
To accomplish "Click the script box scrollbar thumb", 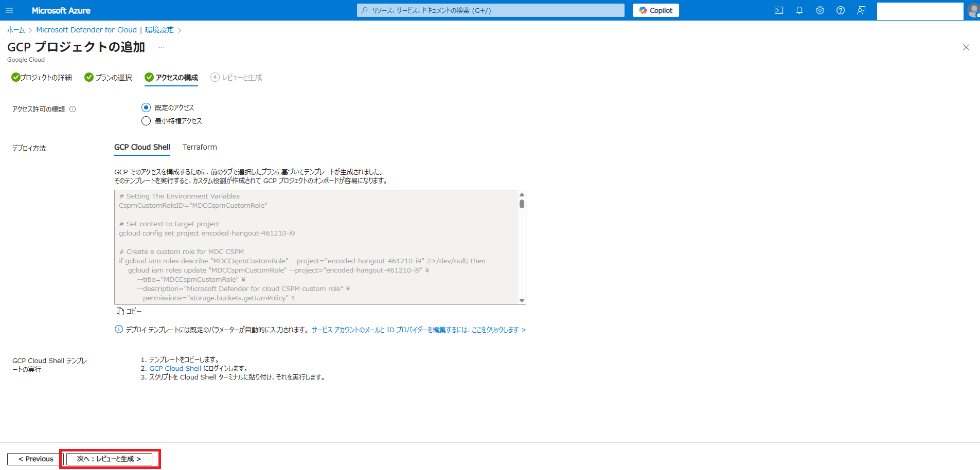I will [522, 204].
